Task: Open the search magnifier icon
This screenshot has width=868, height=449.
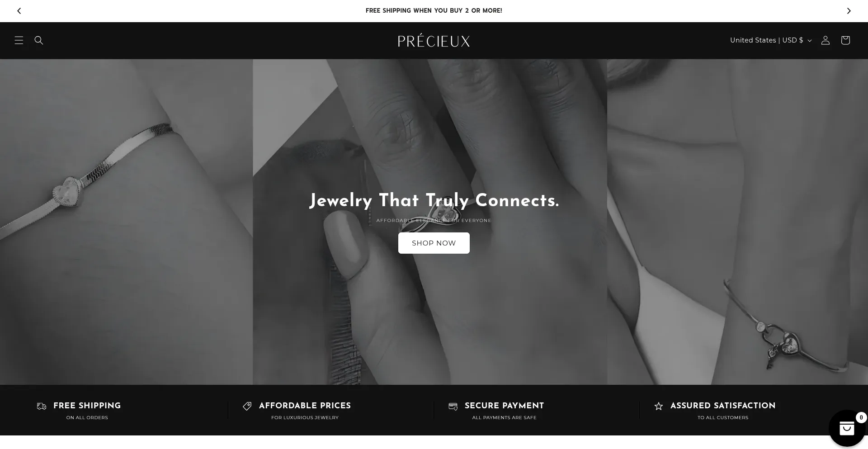Action: point(39,40)
